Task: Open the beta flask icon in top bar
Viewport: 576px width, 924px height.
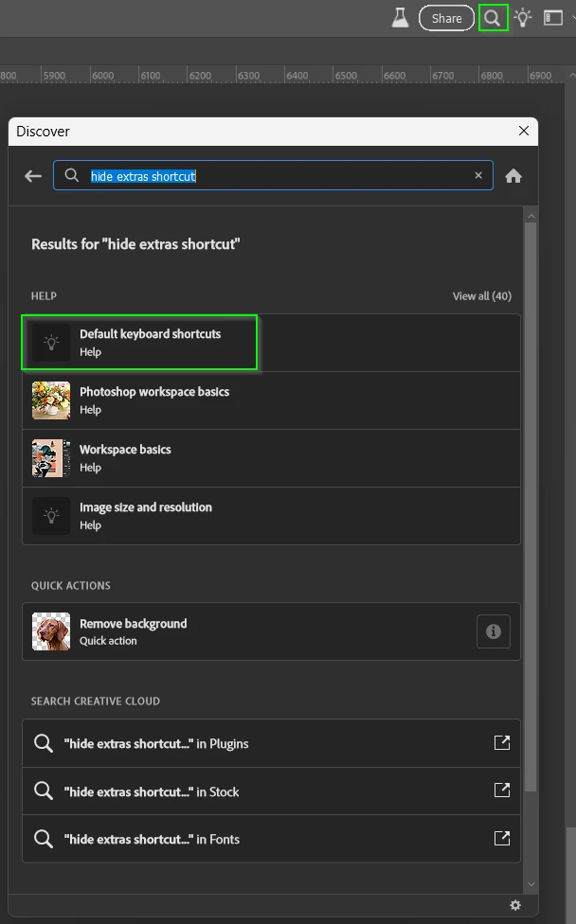Action: click(x=401, y=18)
